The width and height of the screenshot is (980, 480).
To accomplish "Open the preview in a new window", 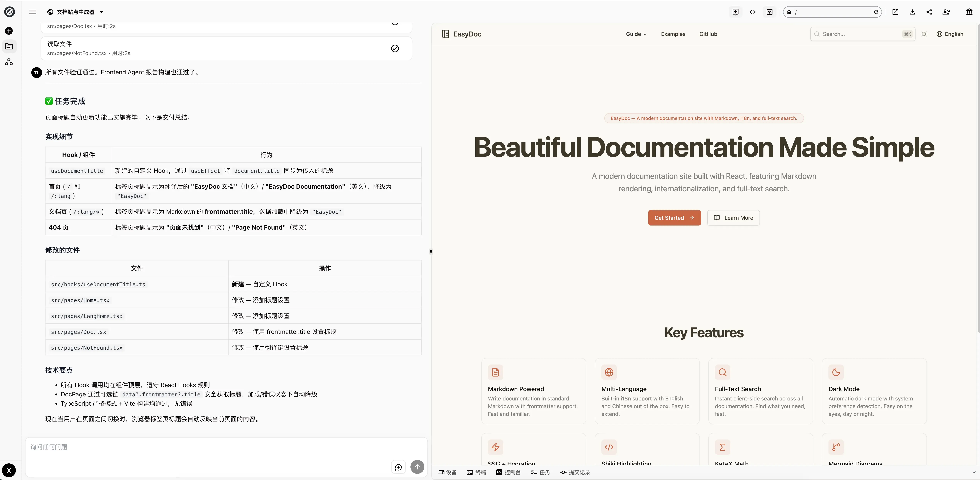I will click(896, 12).
